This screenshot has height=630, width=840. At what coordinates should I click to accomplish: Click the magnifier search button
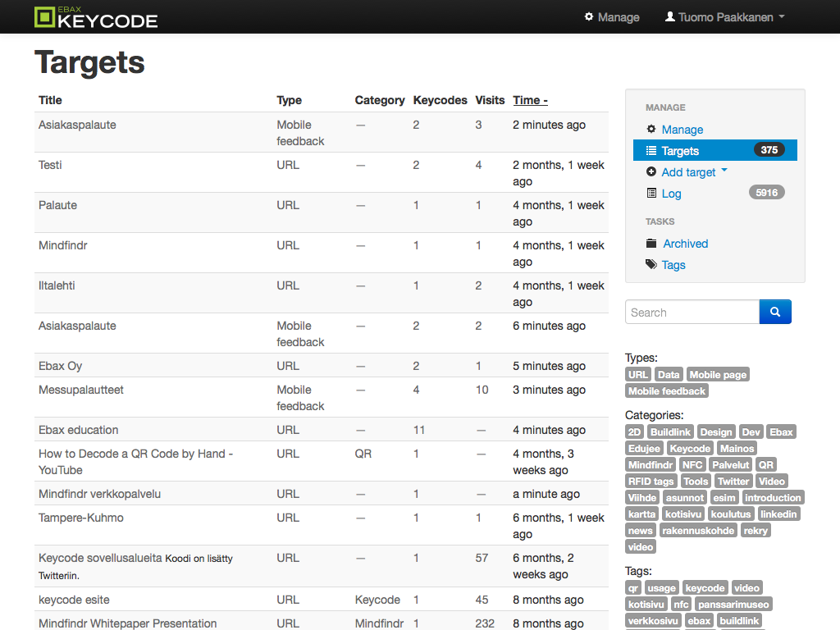tap(775, 312)
